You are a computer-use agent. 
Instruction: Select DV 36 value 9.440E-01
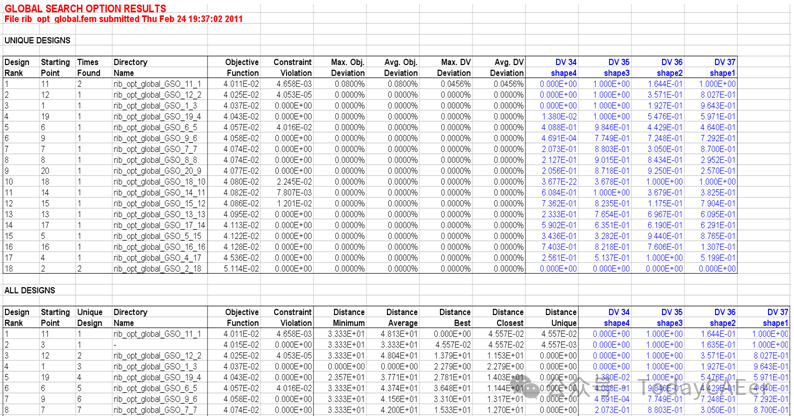(665, 236)
